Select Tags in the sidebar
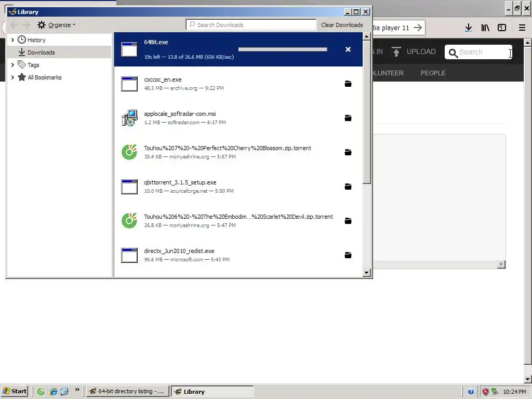This screenshot has height=399, width=532. 33,65
